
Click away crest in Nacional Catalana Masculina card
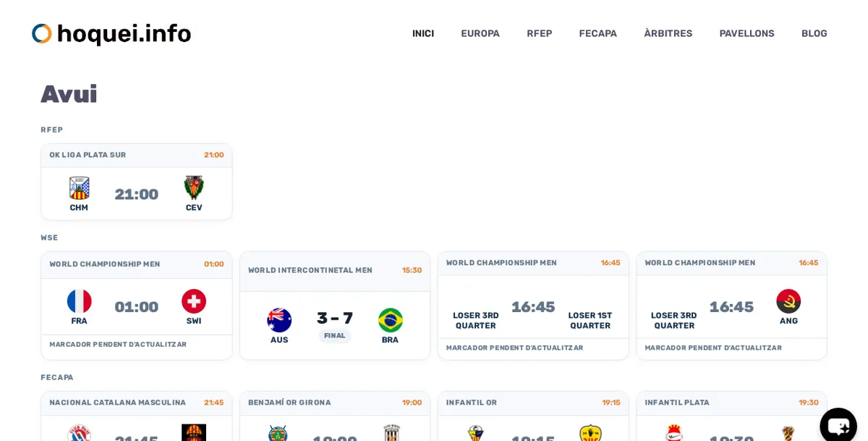point(194,432)
